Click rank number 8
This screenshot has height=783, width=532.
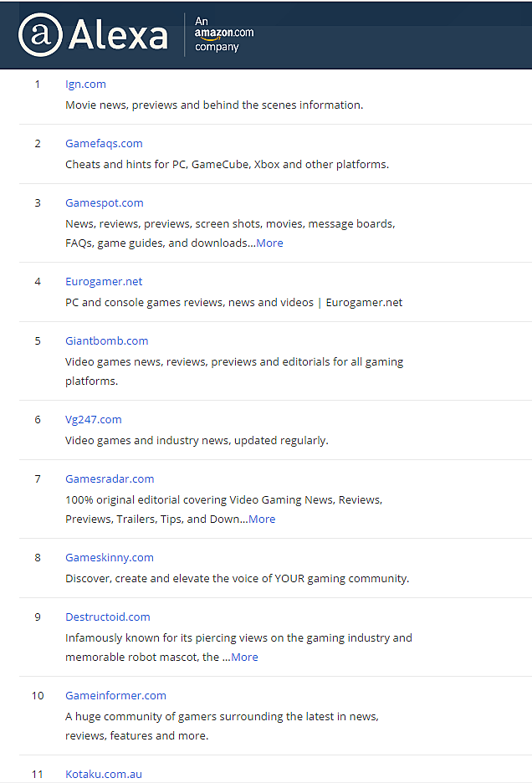pos(38,558)
